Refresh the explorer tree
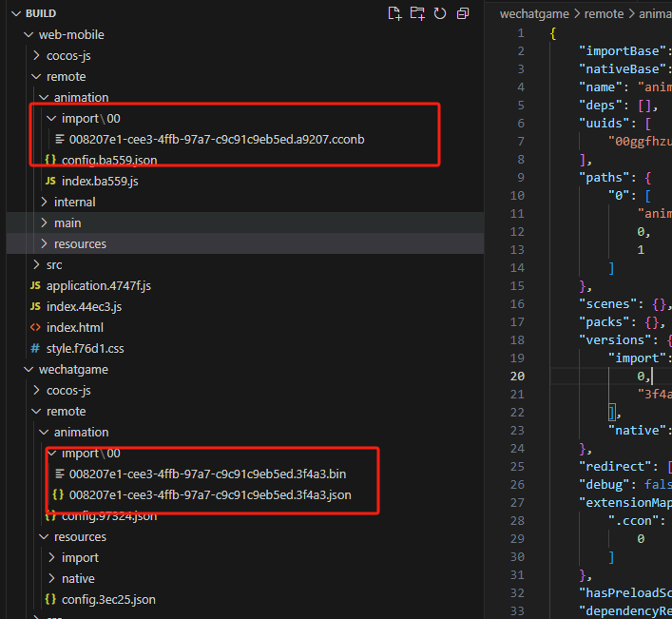This screenshot has width=672, height=619. (439, 13)
